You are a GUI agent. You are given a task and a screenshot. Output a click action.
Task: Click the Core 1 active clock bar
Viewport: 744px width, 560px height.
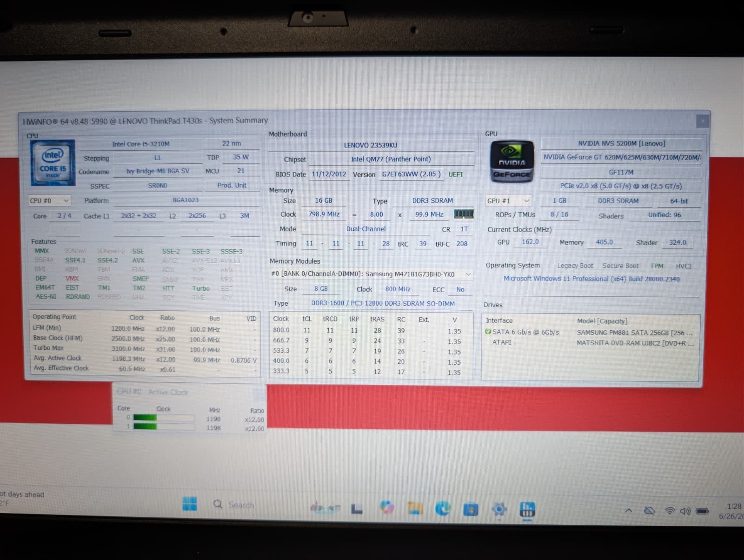click(x=164, y=426)
